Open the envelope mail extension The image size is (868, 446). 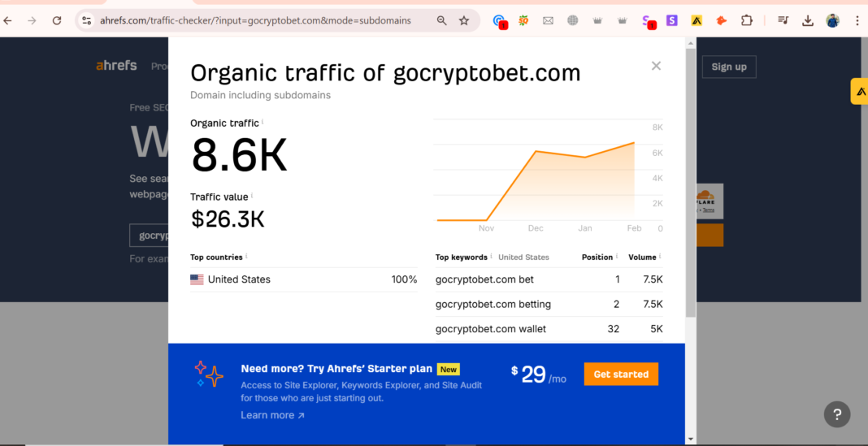[548, 20]
